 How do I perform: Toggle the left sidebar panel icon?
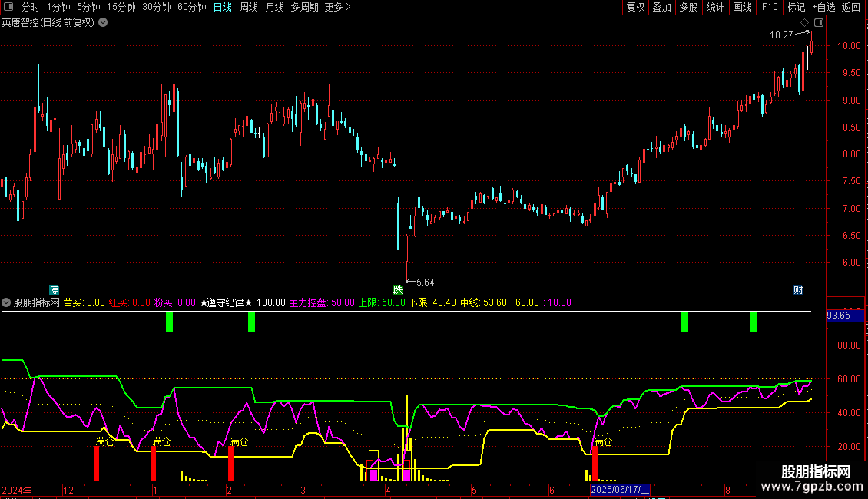click(8, 8)
